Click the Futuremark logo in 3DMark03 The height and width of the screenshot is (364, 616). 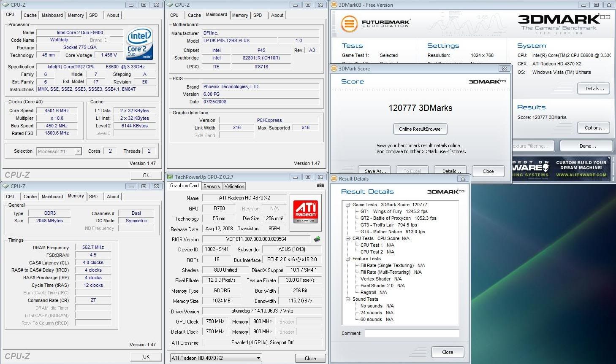(x=375, y=23)
